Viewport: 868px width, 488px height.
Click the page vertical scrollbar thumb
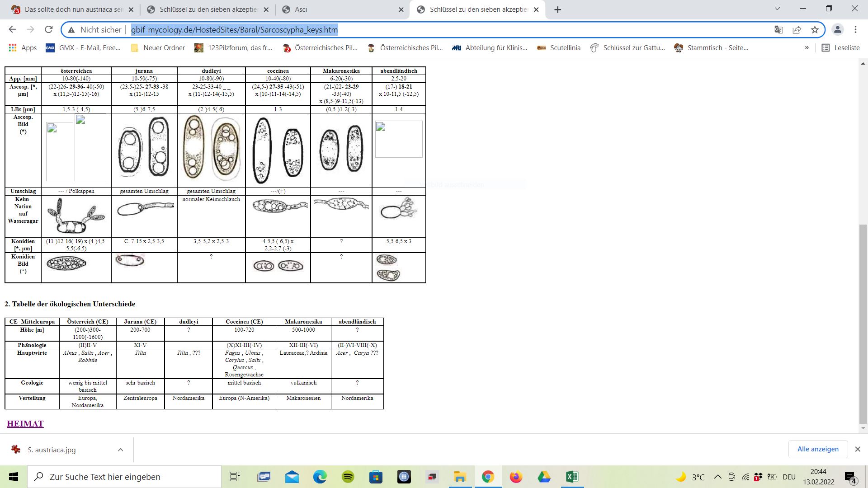863,323
